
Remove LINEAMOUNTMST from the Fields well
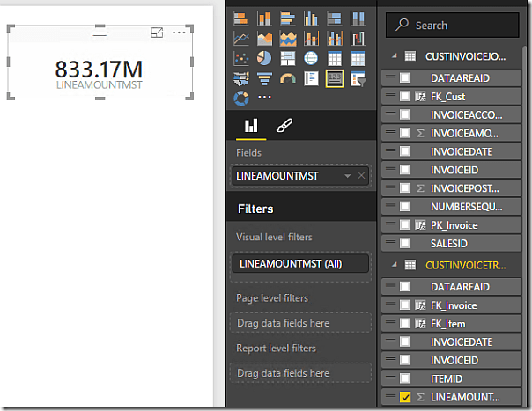[x=361, y=176]
